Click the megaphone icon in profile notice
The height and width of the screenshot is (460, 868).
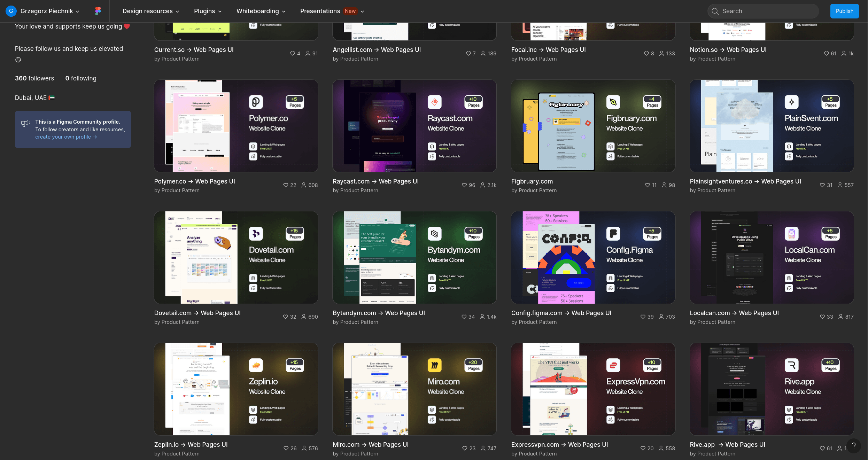[x=26, y=123]
